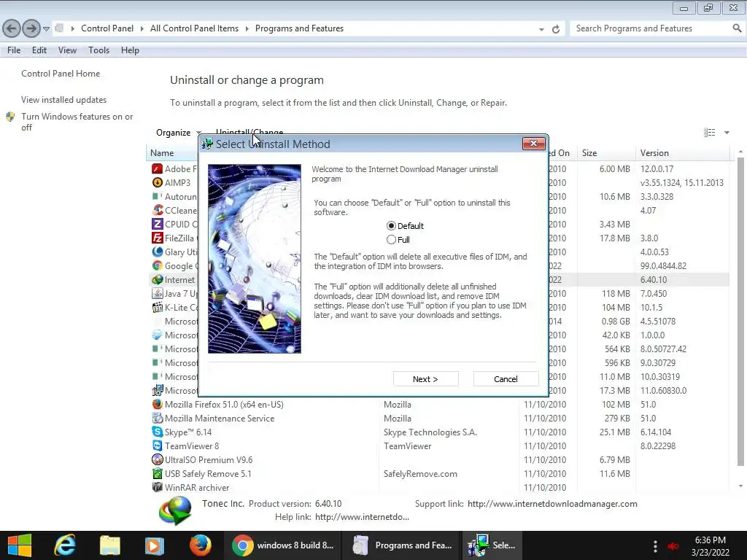Close the Select Uninstall Method dialog

[x=533, y=144]
